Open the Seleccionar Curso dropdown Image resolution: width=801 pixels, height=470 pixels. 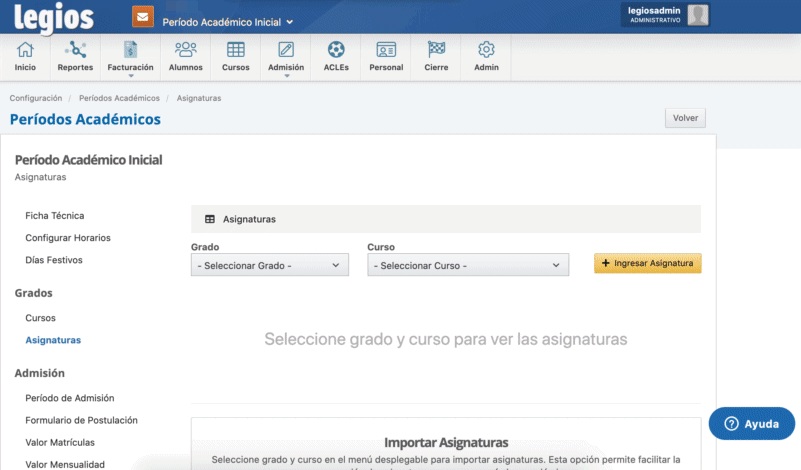tap(468, 265)
